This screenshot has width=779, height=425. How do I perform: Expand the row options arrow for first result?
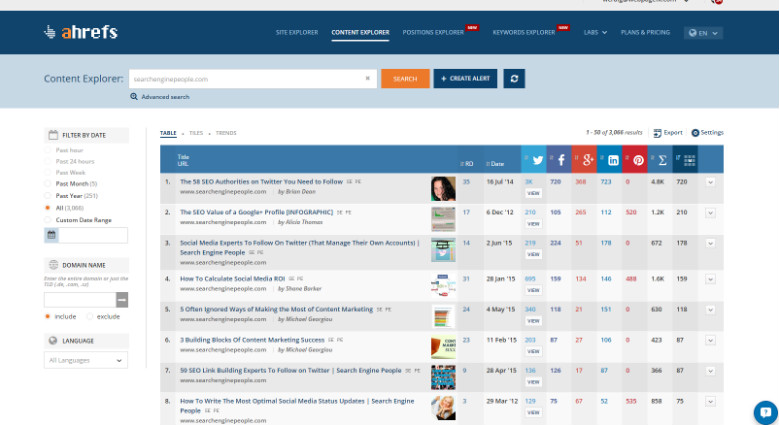coord(710,182)
